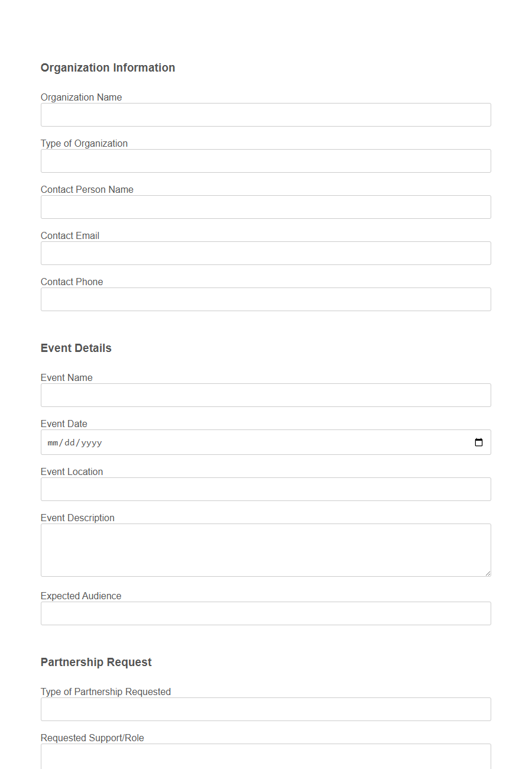Click the Type of Partnership Requested field

point(265,709)
